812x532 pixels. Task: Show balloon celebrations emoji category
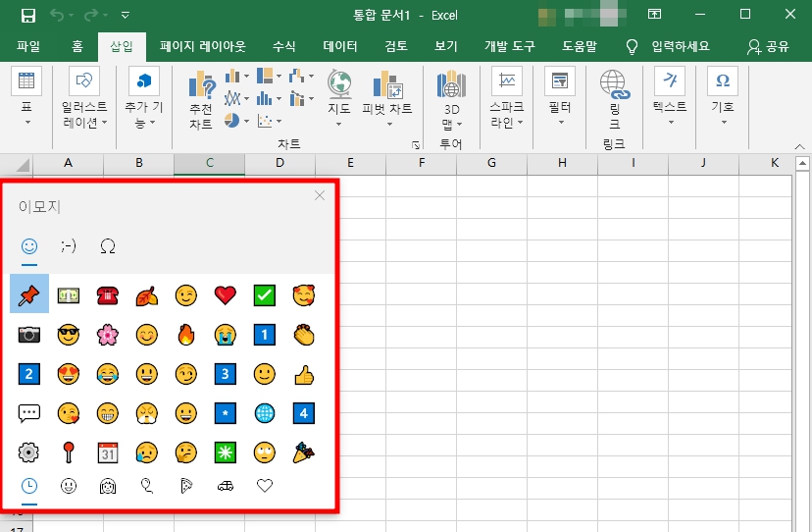(147, 486)
